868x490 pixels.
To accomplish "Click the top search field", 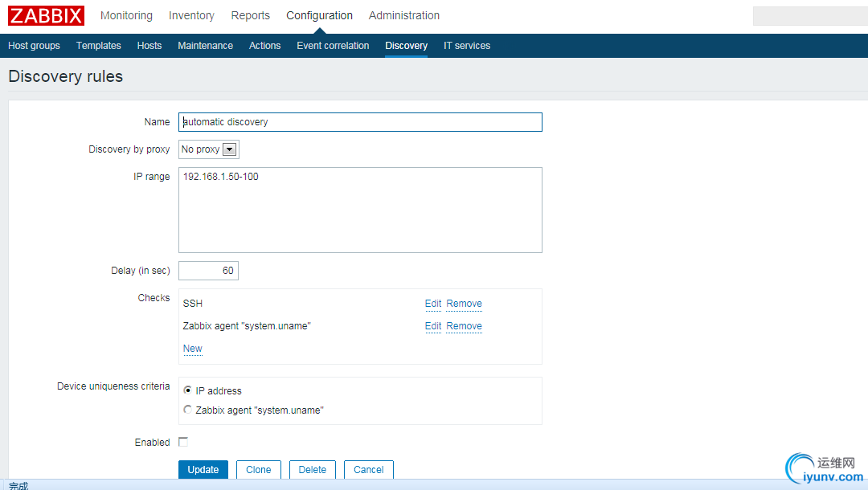I will point(810,16).
